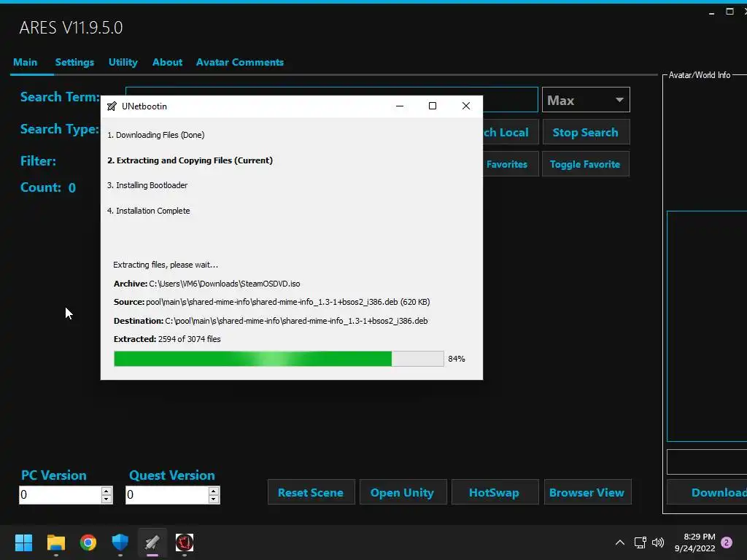Maximize the ARES window

[x=729, y=12]
